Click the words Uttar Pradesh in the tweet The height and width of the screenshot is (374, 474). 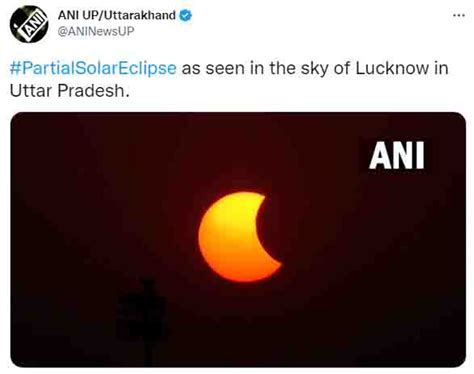(69, 90)
